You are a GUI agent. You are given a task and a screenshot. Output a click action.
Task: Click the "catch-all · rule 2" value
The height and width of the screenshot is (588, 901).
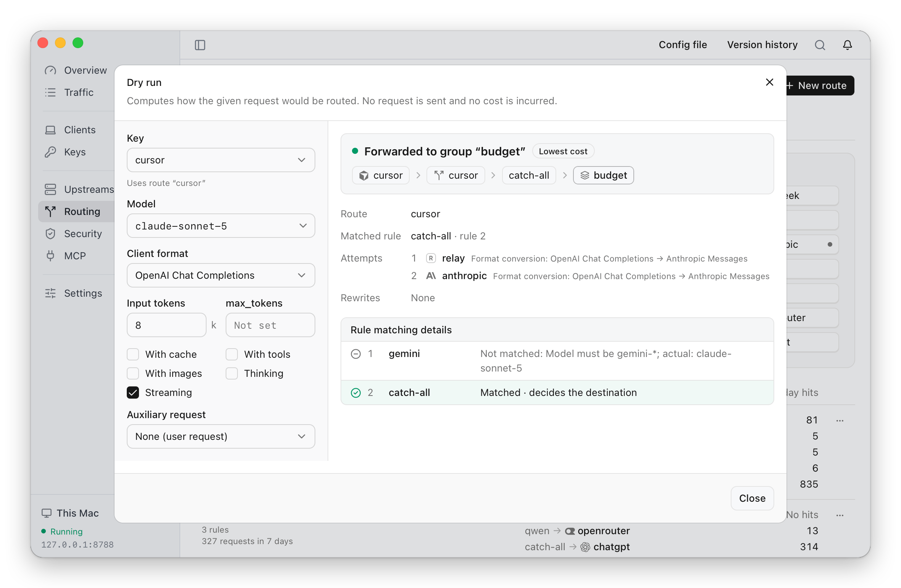pos(448,236)
